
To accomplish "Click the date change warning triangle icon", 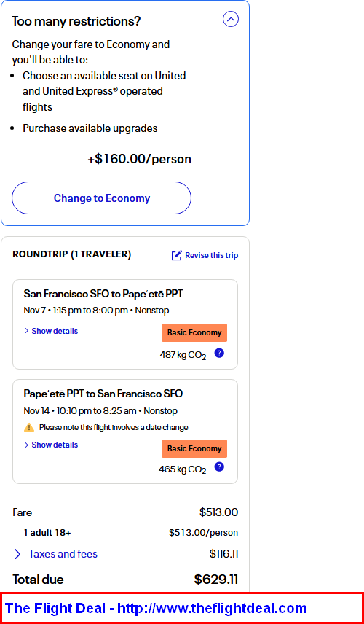I will tap(29, 428).
